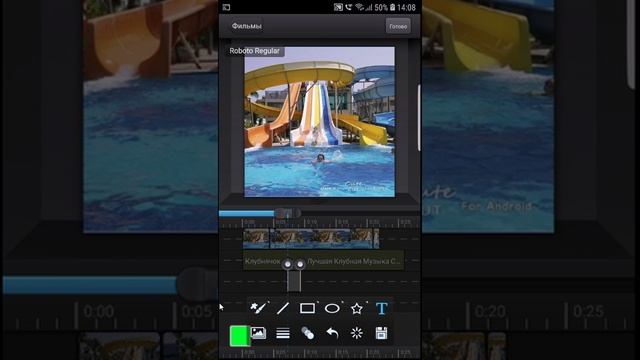The width and height of the screenshot is (640, 360).
Task: Click the gray overlay block on timeline
Action: [x=294, y=281]
